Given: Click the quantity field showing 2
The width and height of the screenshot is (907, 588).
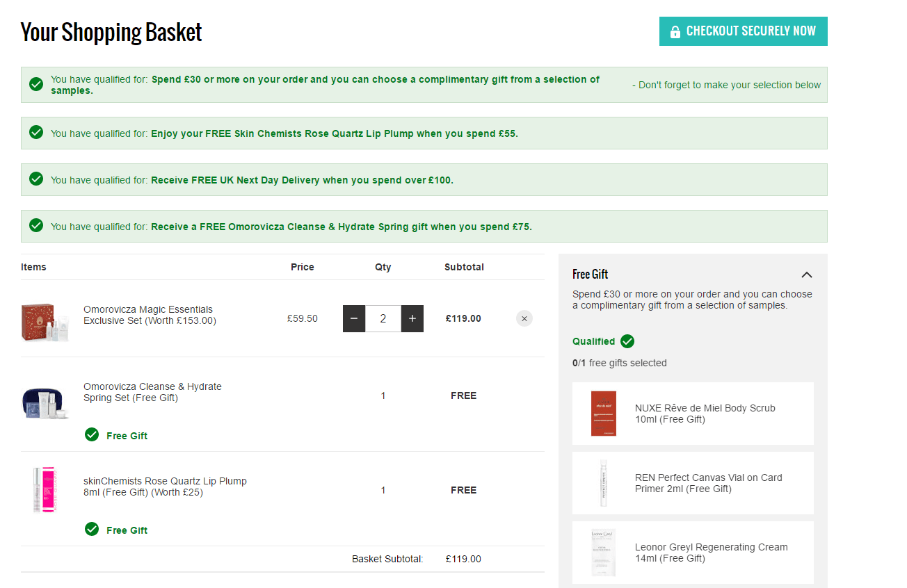Looking at the screenshot, I should pyautogui.click(x=383, y=318).
